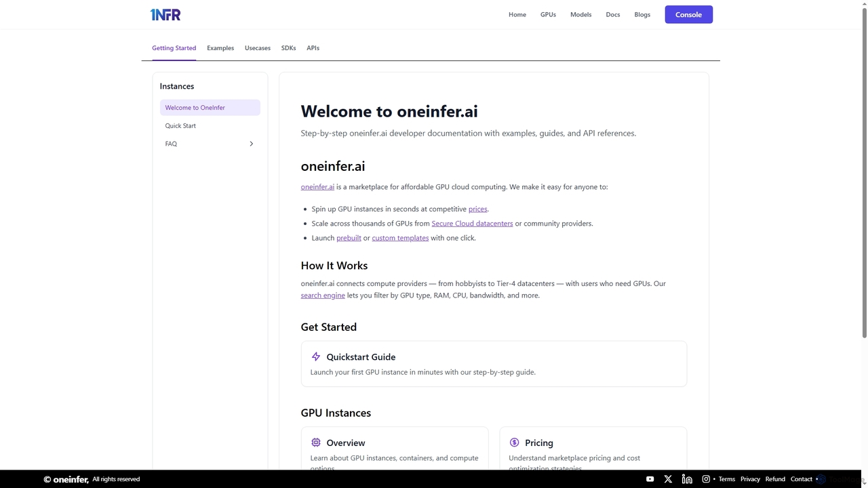
Task: Open Quick Start in the sidebar
Action: 210,125
